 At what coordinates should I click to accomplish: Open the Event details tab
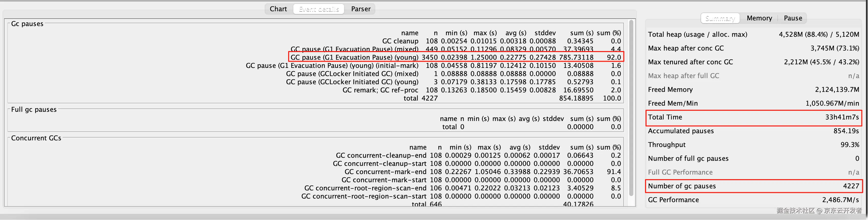point(319,9)
